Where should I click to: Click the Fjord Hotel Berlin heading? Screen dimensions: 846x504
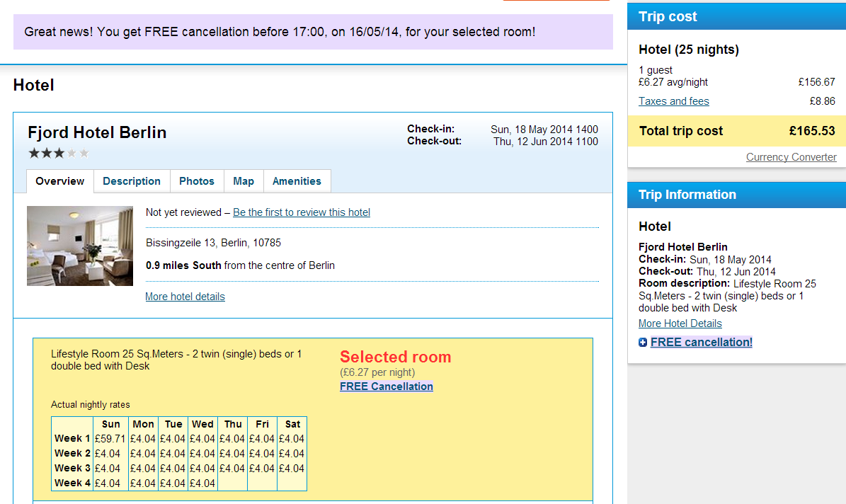tap(97, 132)
